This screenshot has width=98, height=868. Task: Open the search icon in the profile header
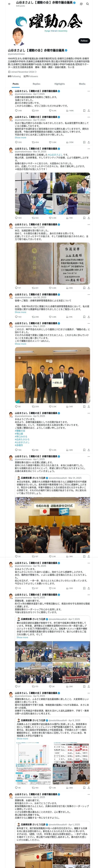pyautogui.click(x=88, y=4)
